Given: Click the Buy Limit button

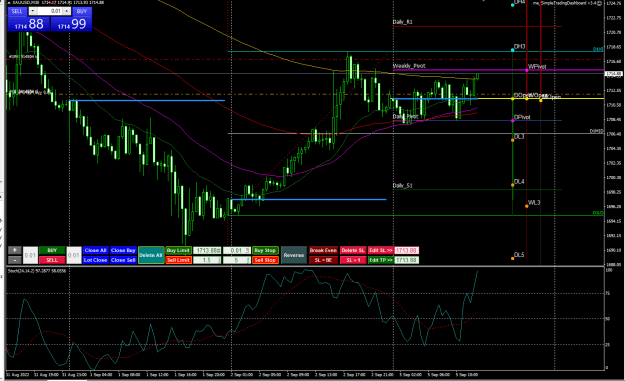Looking at the screenshot, I should pyautogui.click(x=178, y=250).
